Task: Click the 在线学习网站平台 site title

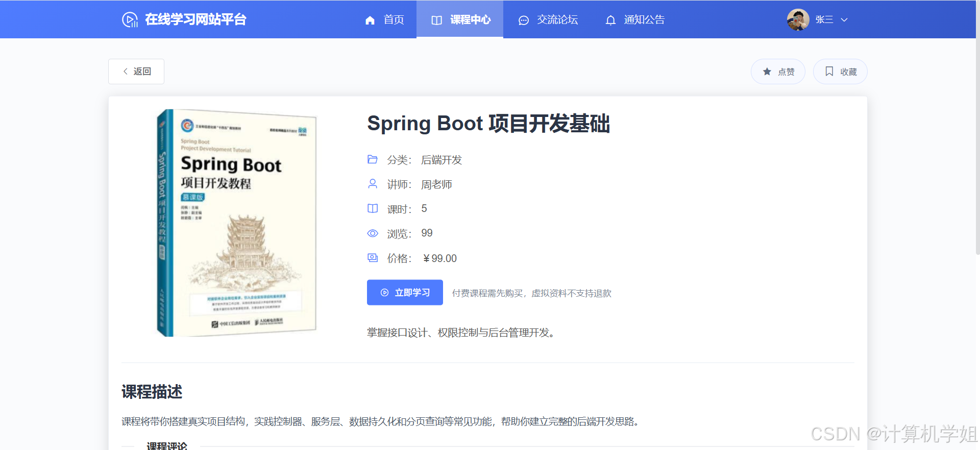Action: click(x=195, y=19)
